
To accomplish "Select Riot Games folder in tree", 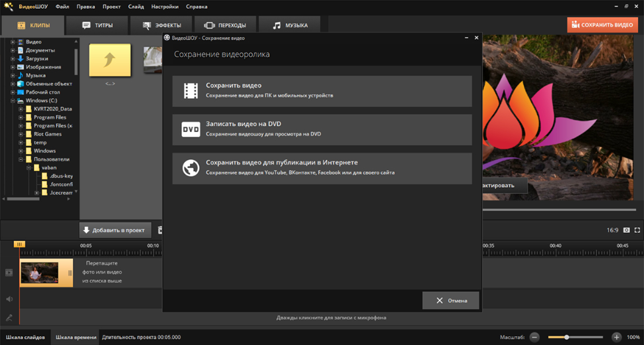I will click(48, 134).
